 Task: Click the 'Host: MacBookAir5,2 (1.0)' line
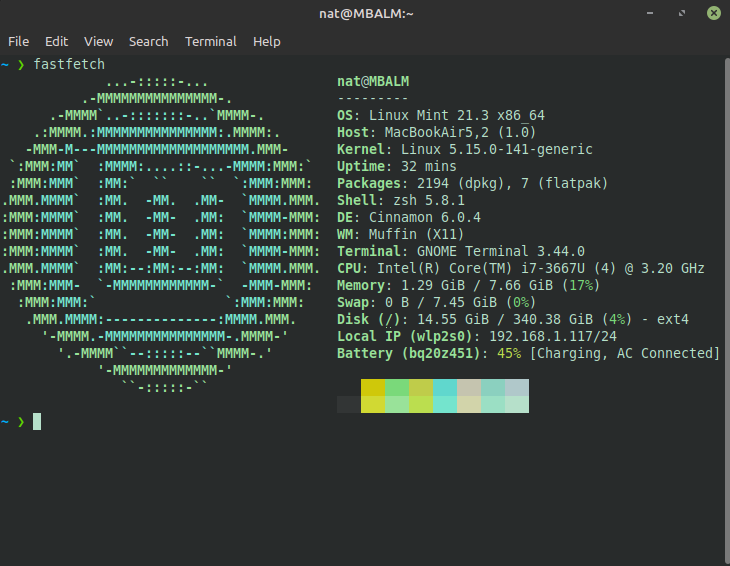coord(437,132)
